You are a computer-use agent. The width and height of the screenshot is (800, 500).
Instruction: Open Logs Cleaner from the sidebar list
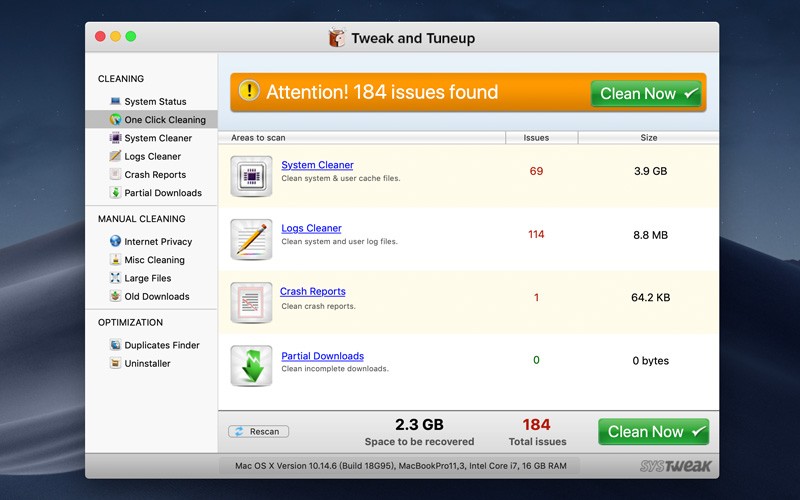(151, 156)
